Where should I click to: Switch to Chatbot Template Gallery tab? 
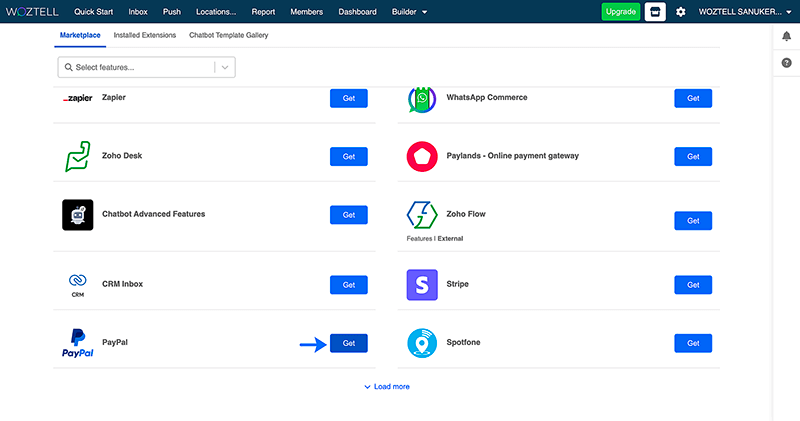[229, 35]
